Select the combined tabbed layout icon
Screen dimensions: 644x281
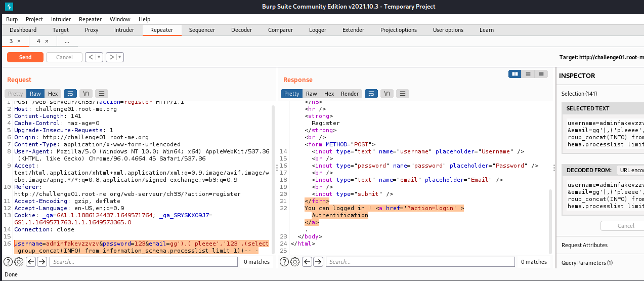[541, 74]
